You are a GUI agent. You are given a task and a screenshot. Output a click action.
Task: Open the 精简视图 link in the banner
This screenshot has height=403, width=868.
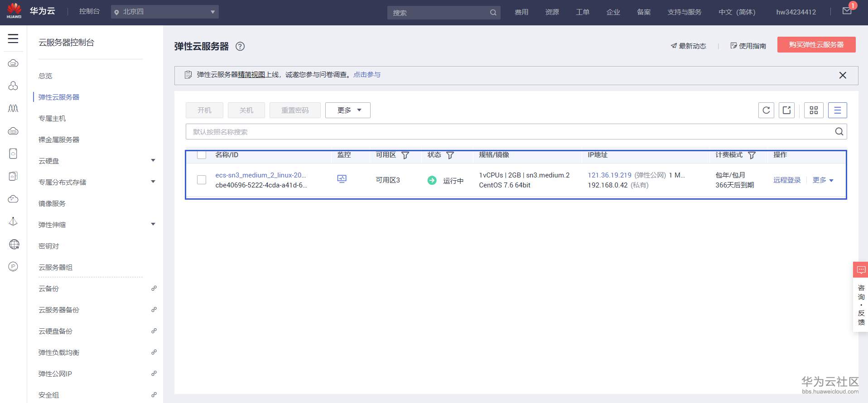tap(252, 75)
